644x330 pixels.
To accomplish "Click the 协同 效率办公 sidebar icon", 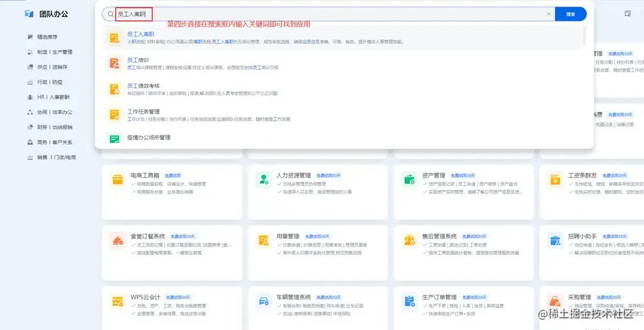I will point(30,112).
